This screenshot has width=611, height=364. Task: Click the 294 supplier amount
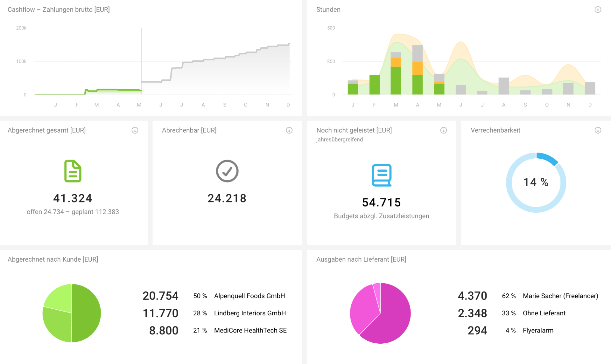[477, 330]
